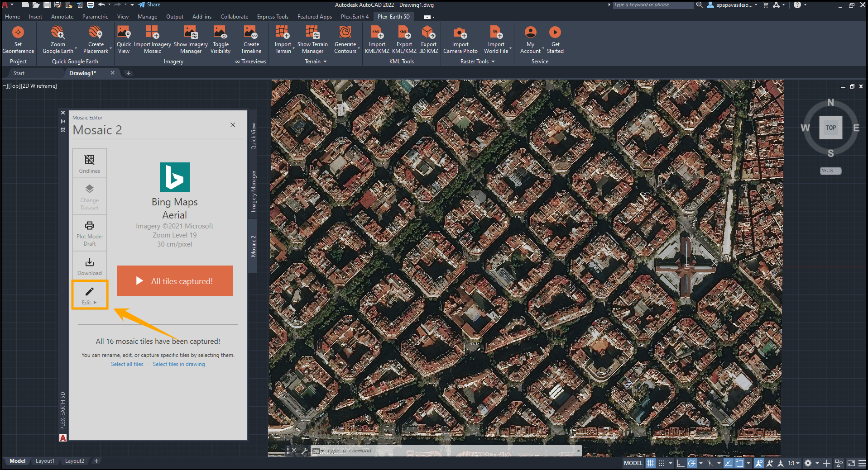The image size is (868, 470).
Task: Click Select all tiles link
Action: pos(127,364)
